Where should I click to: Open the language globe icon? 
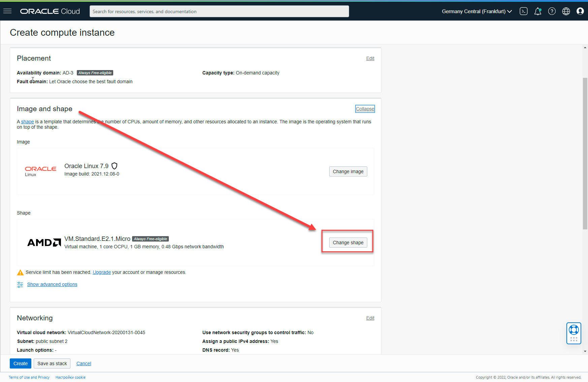[x=566, y=11]
